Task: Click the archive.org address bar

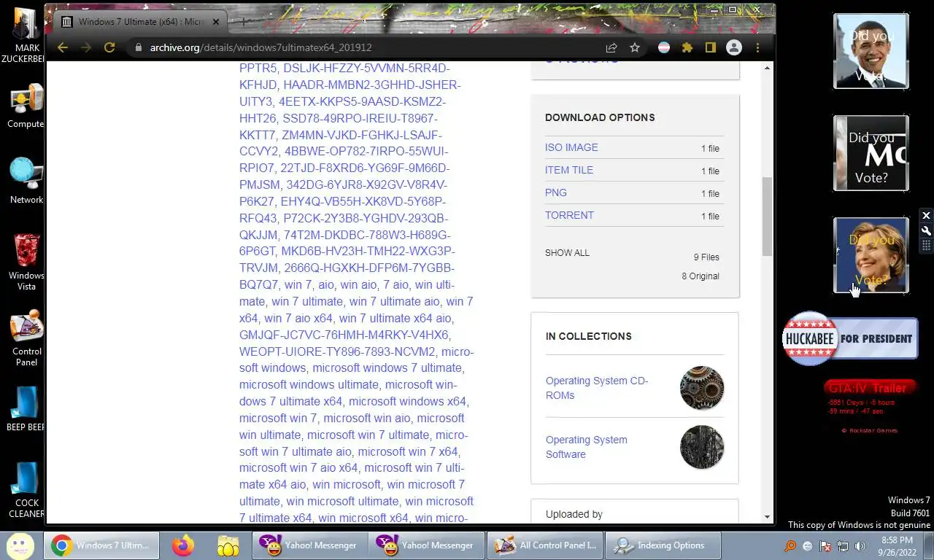Action: pos(365,47)
